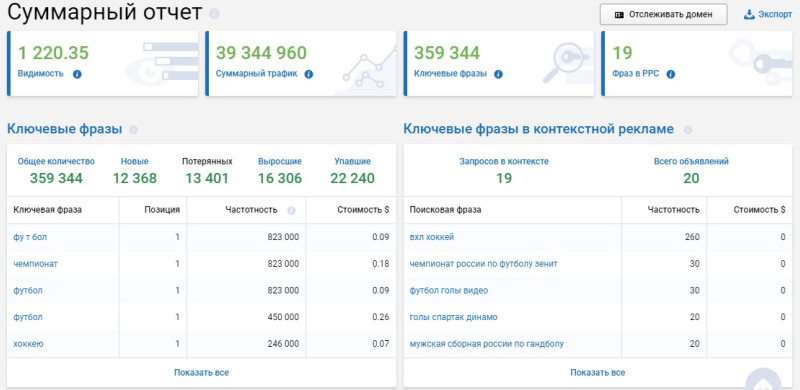Click info icon beside Видимость
The height and width of the screenshot is (390, 800).
tap(77, 74)
